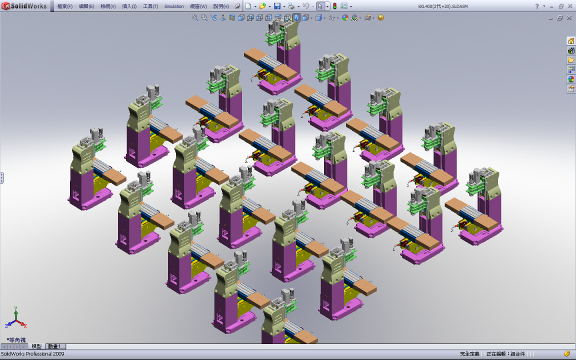576x360 pixels.
Task: Click the SolidWorks Help question mark
Action: tap(537, 6)
